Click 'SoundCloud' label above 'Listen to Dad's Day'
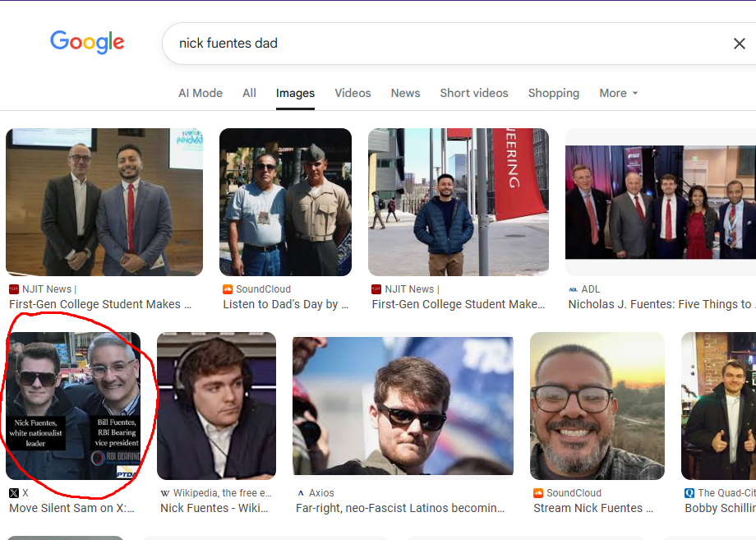 (x=263, y=289)
